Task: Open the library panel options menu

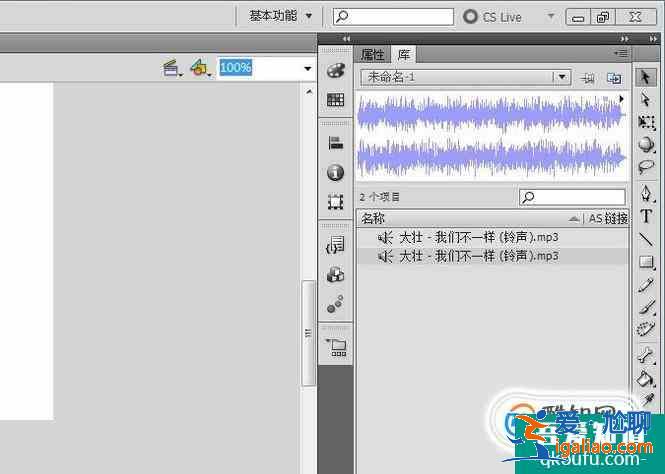Action: coord(620,53)
